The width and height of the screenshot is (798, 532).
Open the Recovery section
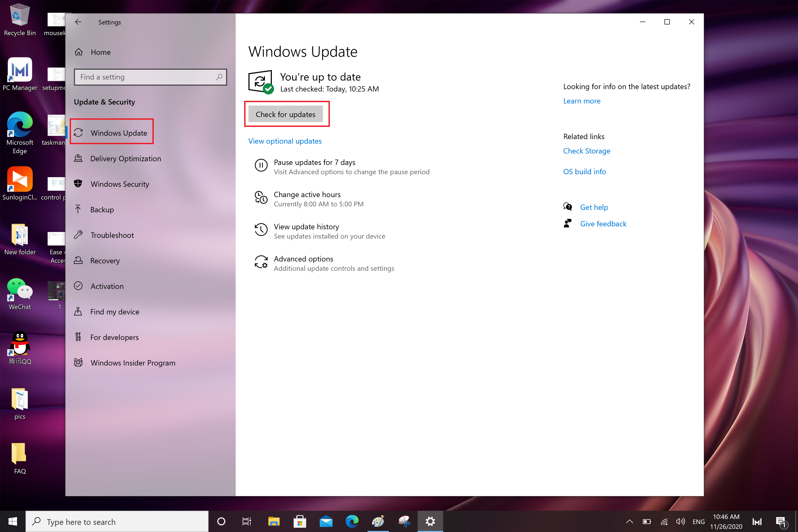(x=105, y=261)
